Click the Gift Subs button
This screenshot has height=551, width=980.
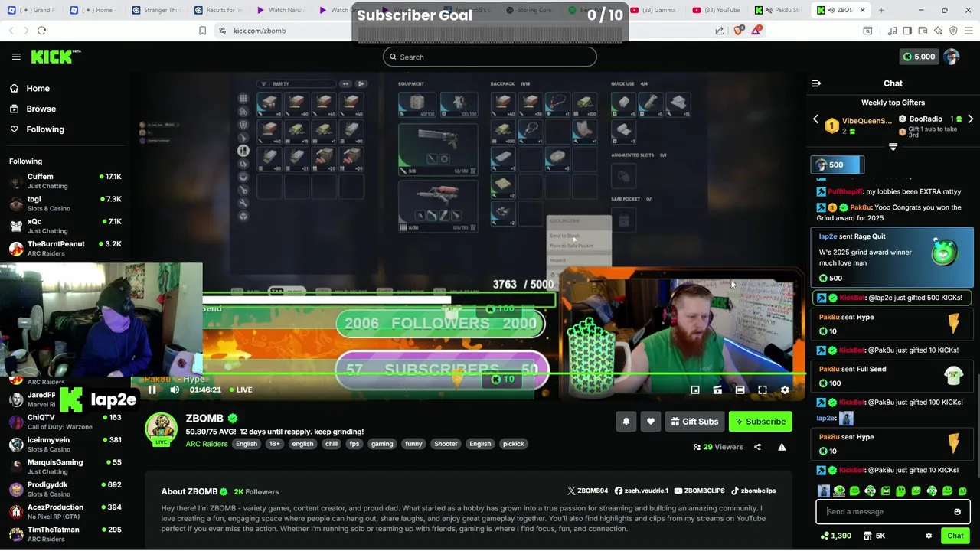point(694,421)
